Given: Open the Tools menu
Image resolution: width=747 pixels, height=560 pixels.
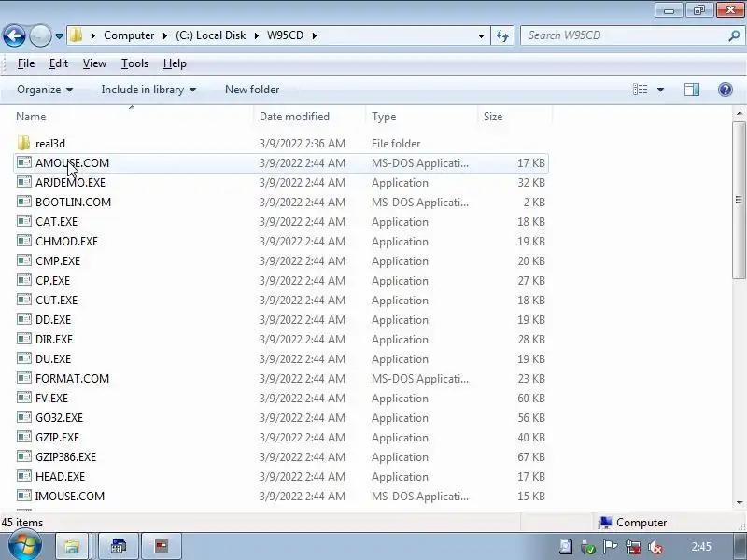Looking at the screenshot, I should pos(134,63).
